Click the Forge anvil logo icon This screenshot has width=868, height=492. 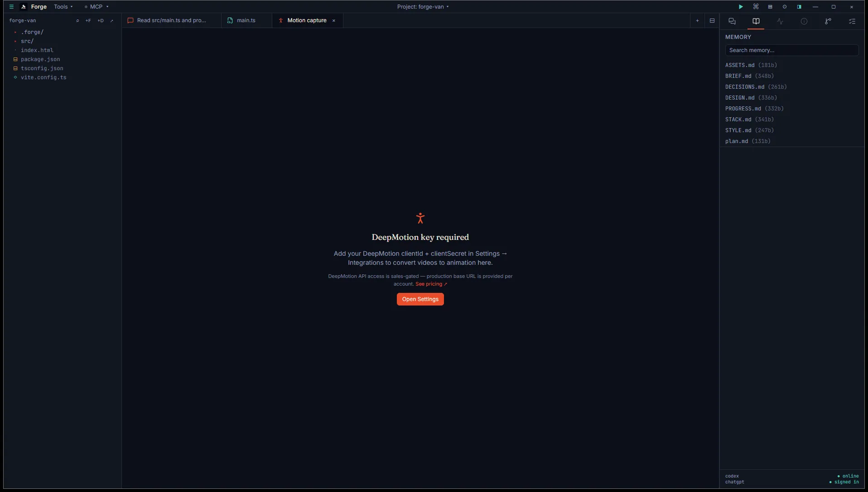[x=24, y=7]
